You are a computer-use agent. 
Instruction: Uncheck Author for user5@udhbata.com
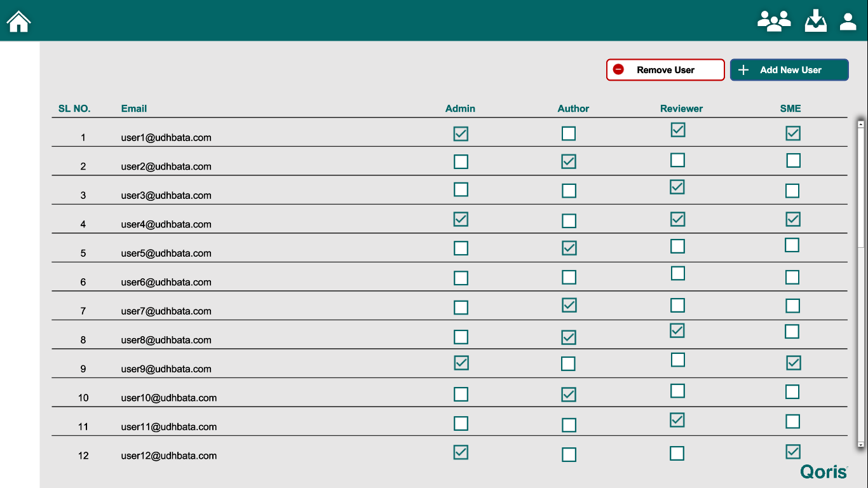[x=569, y=248]
